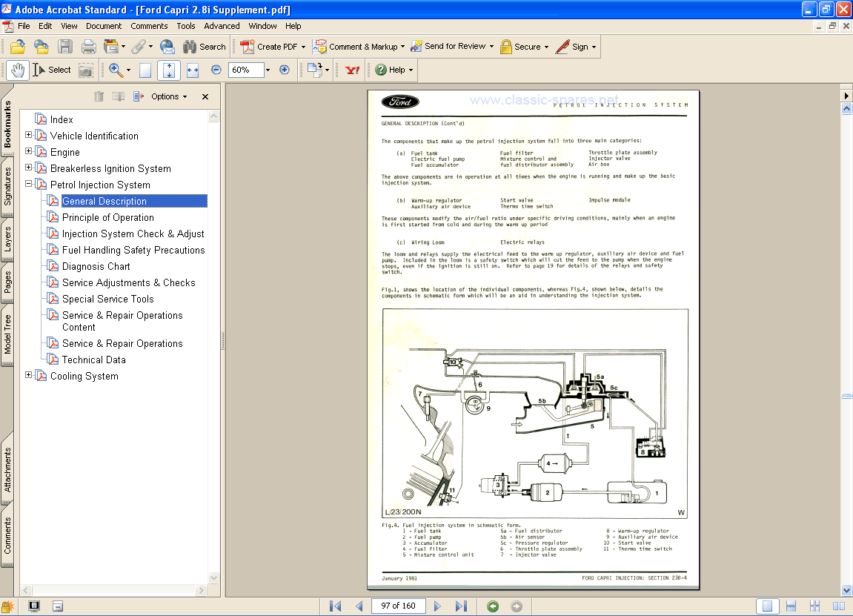Click the rotate view page icon
Image resolution: width=853 pixels, height=616 pixels.
click(314, 69)
